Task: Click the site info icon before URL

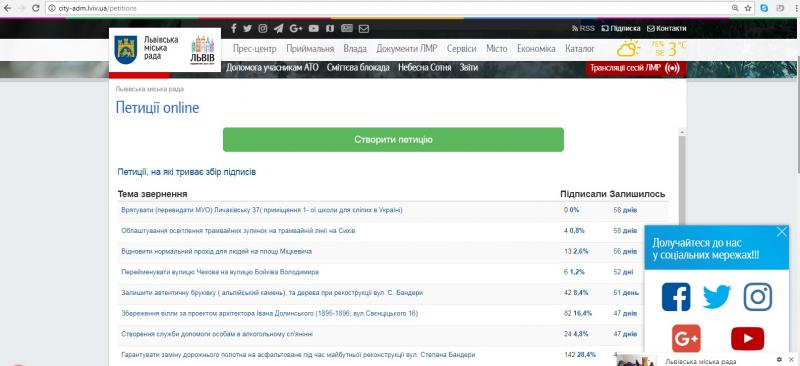Action: pos(51,8)
